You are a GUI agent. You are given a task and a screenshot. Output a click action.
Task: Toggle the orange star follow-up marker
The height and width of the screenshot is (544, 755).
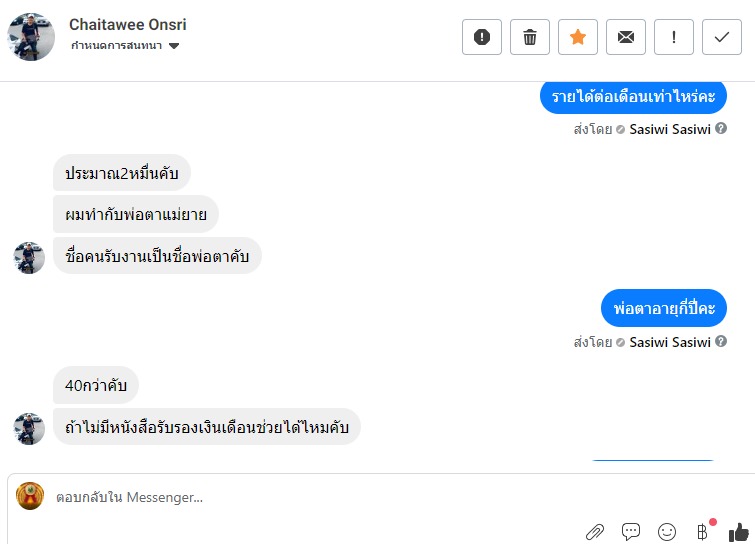578,37
